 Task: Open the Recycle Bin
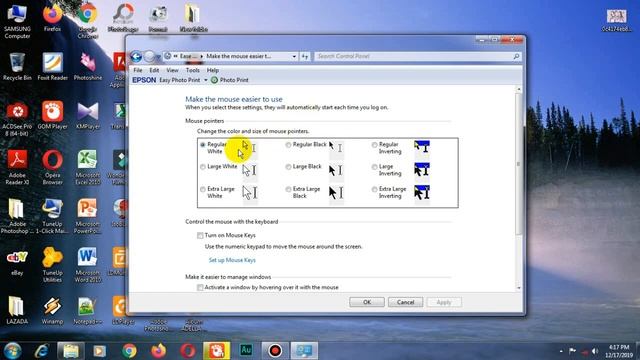(17, 66)
